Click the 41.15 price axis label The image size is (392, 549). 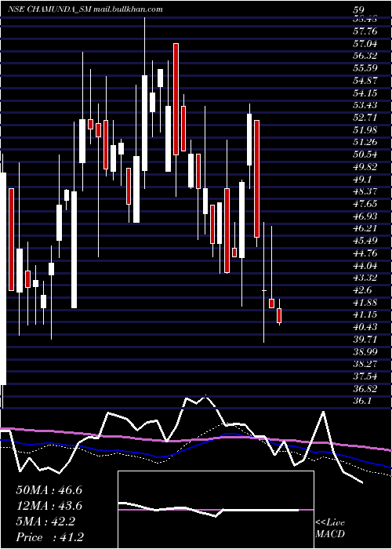click(365, 314)
